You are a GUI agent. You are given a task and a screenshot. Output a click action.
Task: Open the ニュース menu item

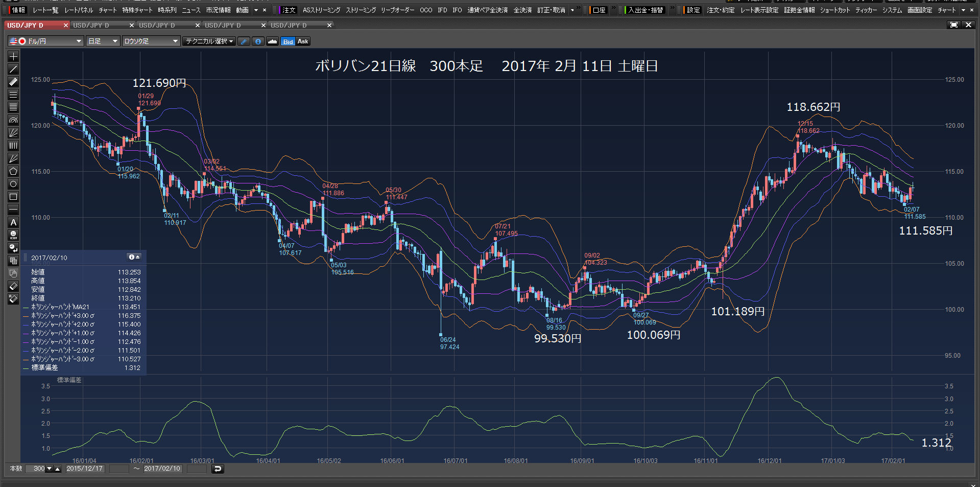(x=191, y=10)
